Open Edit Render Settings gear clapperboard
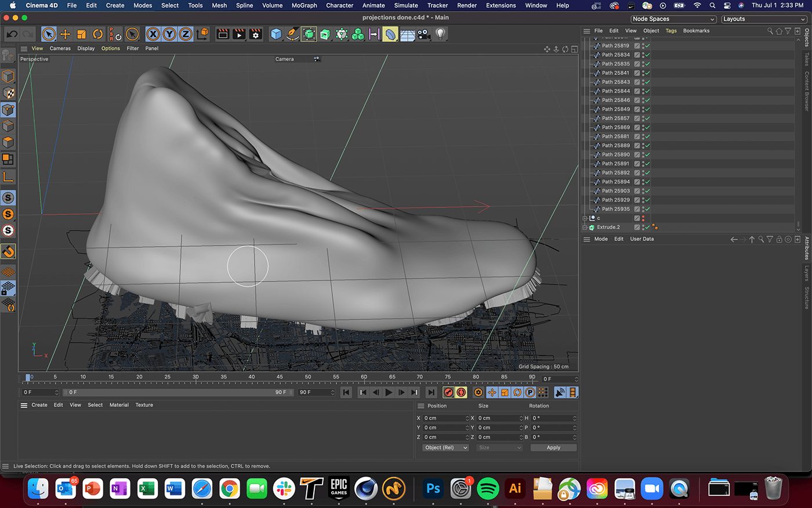Image resolution: width=812 pixels, height=508 pixels. click(256, 34)
